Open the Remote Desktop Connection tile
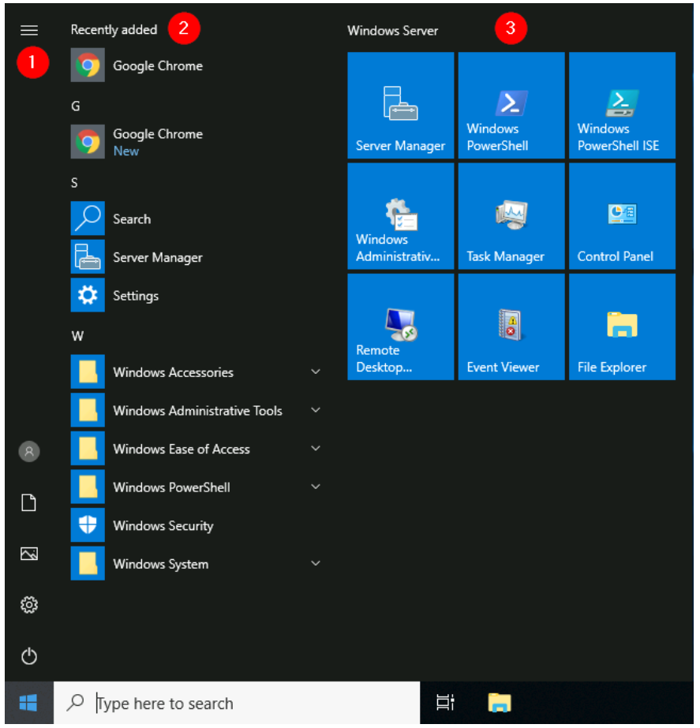This screenshot has width=700, height=728. click(x=400, y=327)
